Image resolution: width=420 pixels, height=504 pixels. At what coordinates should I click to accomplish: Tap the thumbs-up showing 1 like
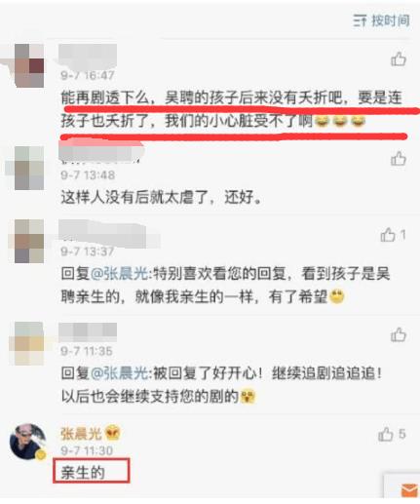point(393,235)
